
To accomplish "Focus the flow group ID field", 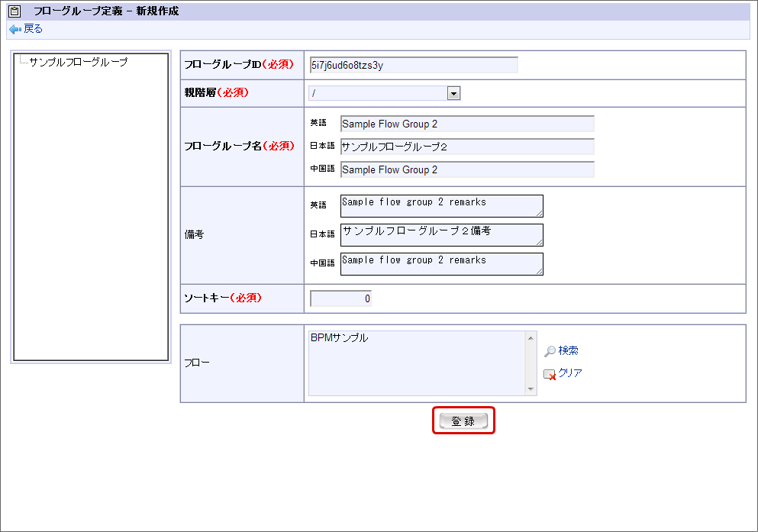I will (413, 65).
